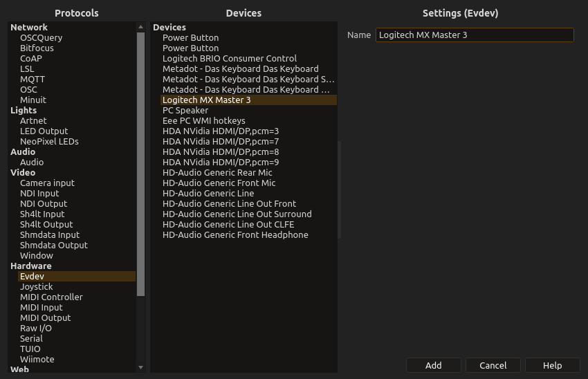Select Joystick under Hardware
Image resolution: width=588 pixels, height=379 pixels.
coord(37,286)
